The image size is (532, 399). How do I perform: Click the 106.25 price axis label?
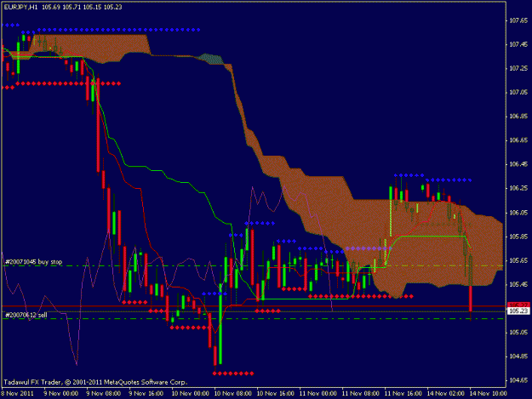click(518, 188)
